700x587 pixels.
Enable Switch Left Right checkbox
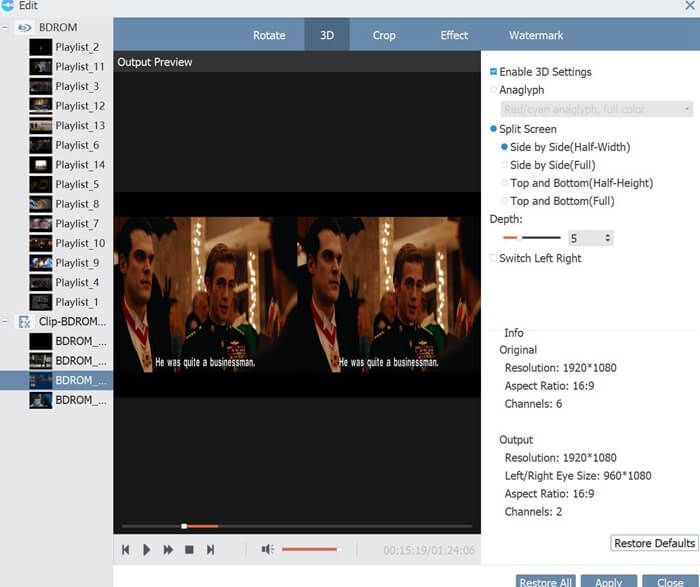click(x=493, y=258)
